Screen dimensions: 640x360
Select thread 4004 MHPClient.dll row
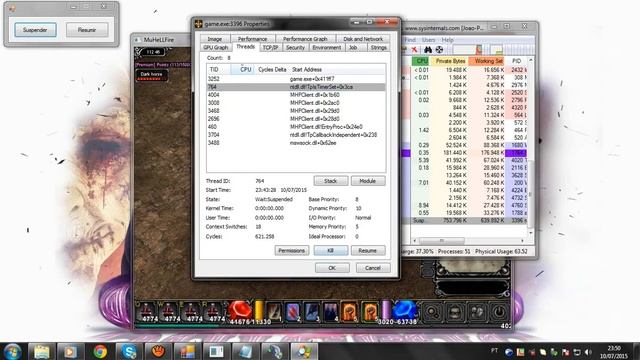(x=296, y=95)
